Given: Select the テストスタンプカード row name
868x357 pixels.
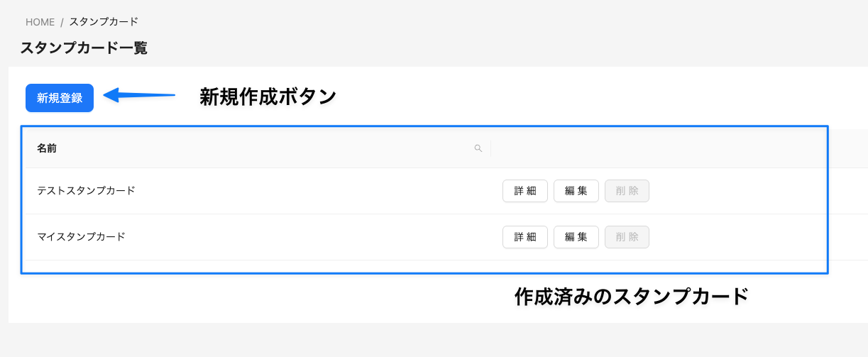Looking at the screenshot, I should [x=86, y=191].
